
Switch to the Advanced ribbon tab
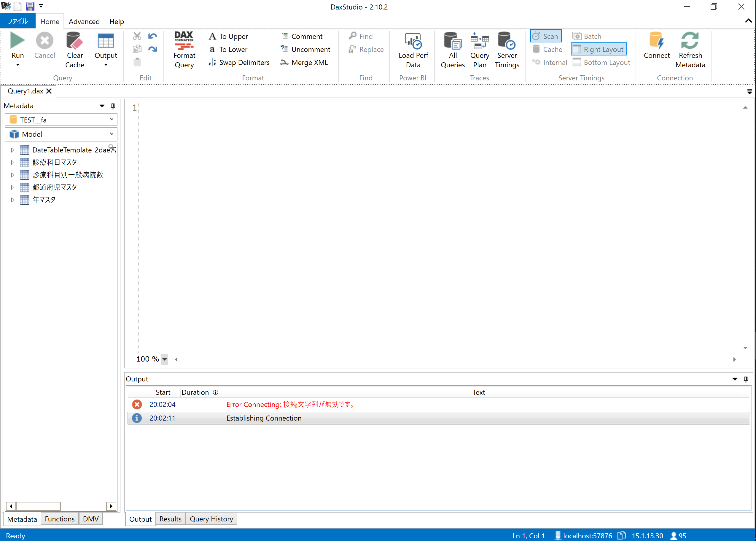click(84, 21)
